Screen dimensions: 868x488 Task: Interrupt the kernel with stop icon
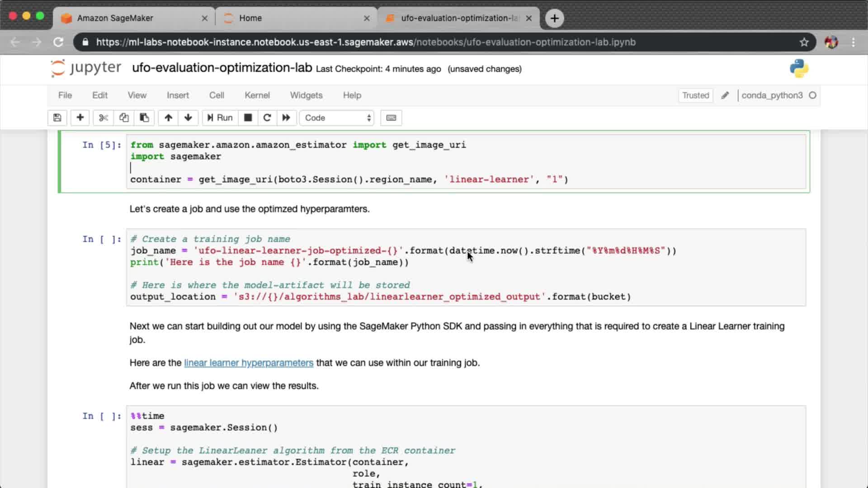coord(248,118)
